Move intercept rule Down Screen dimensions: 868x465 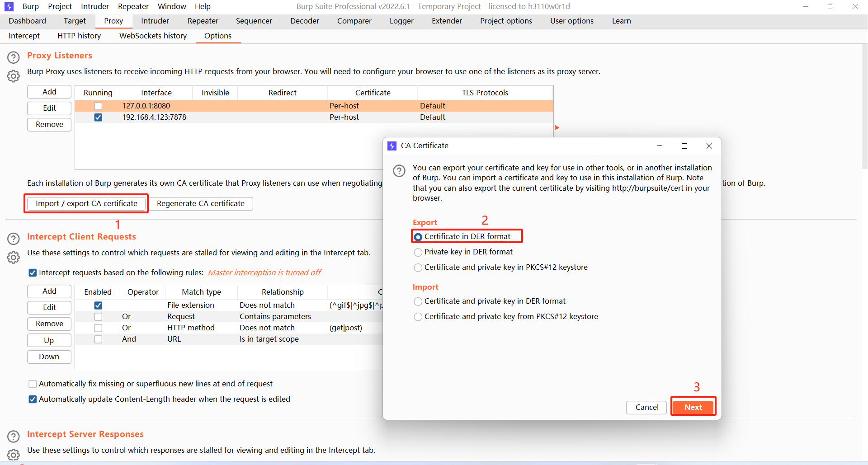tap(49, 357)
